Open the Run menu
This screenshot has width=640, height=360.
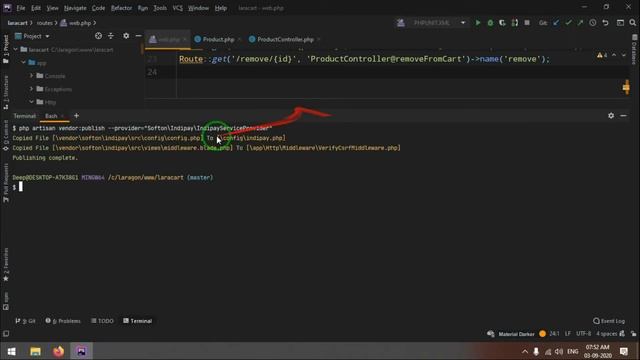coord(143,8)
